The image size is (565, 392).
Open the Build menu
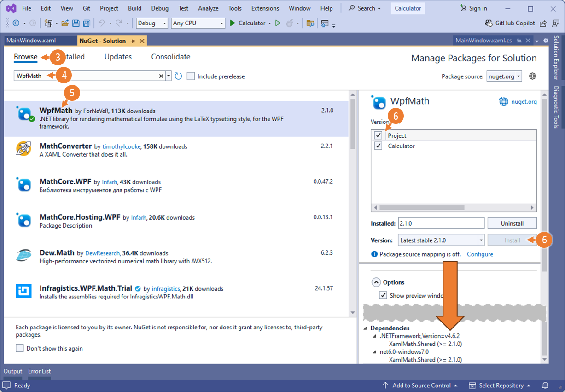[x=135, y=8]
